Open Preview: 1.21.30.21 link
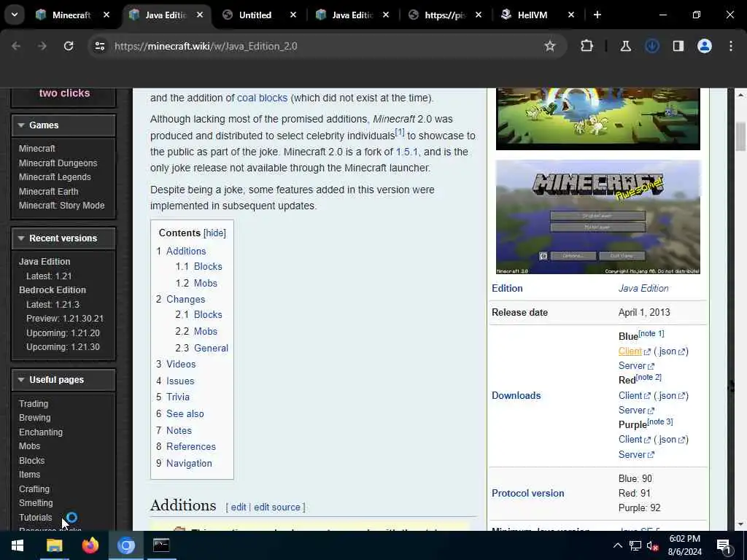The image size is (747, 560). [65, 318]
